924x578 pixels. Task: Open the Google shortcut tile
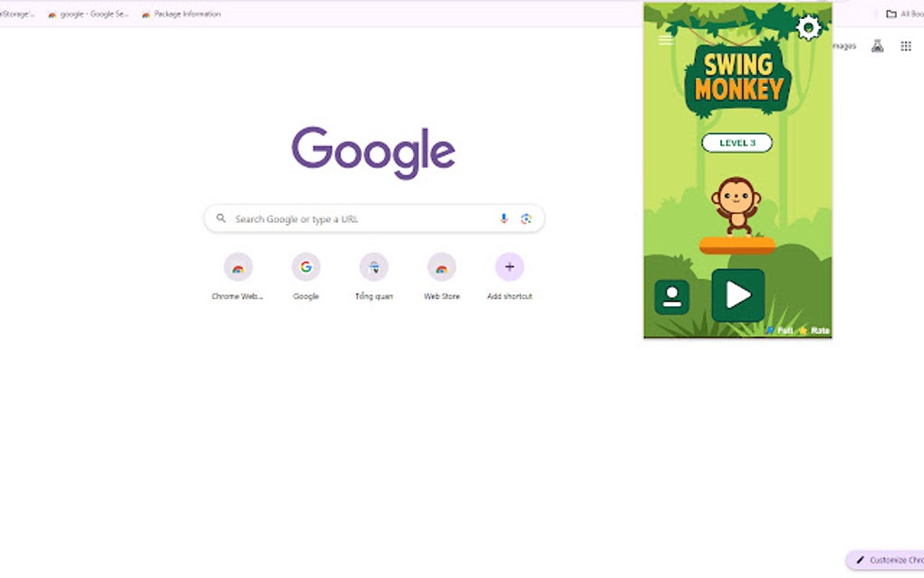(x=306, y=276)
